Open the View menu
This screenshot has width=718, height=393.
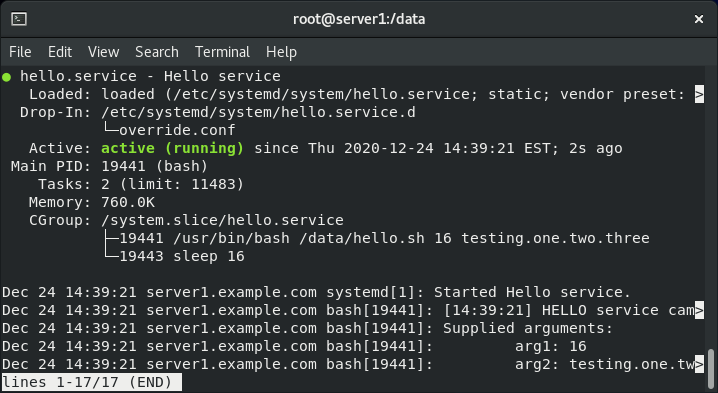103,52
